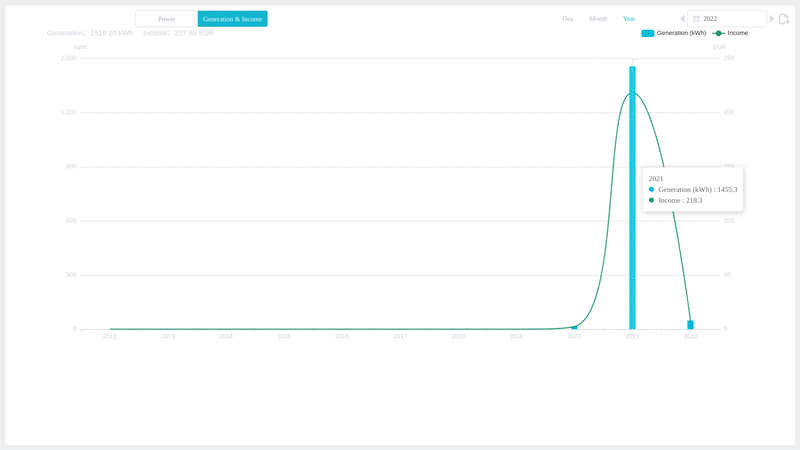Image resolution: width=800 pixels, height=450 pixels.
Task: Select the Month time range
Action: point(598,19)
